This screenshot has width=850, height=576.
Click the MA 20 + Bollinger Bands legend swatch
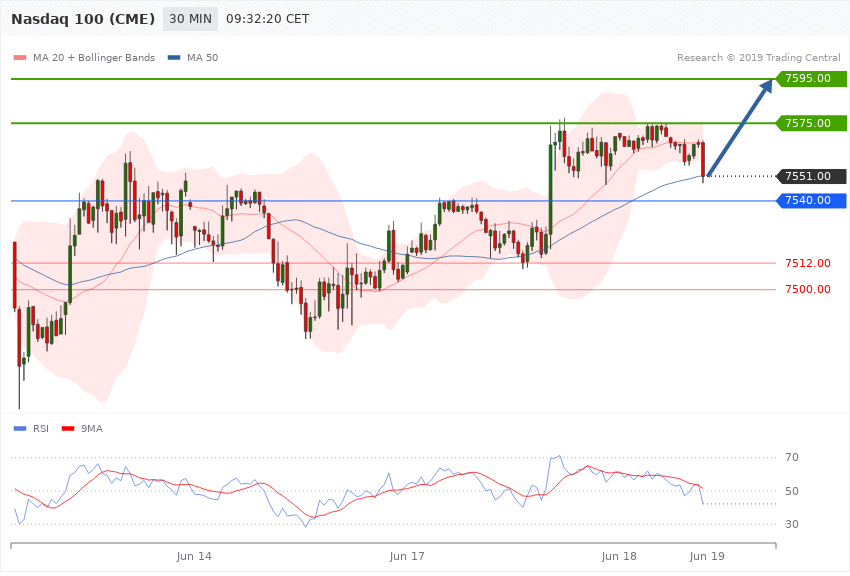click(20, 57)
